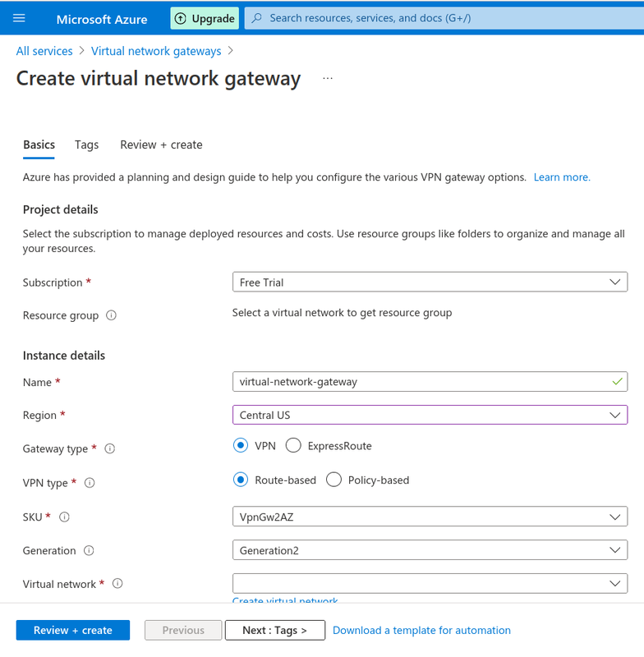The image size is (644, 657).
Task: Choose Policy-based VPN type
Action: [x=333, y=480]
